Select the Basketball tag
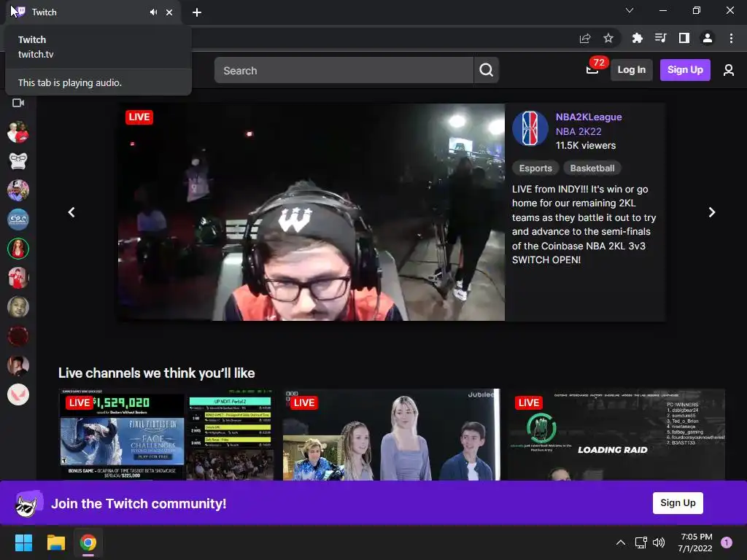This screenshot has width=747, height=560. (592, 168)
